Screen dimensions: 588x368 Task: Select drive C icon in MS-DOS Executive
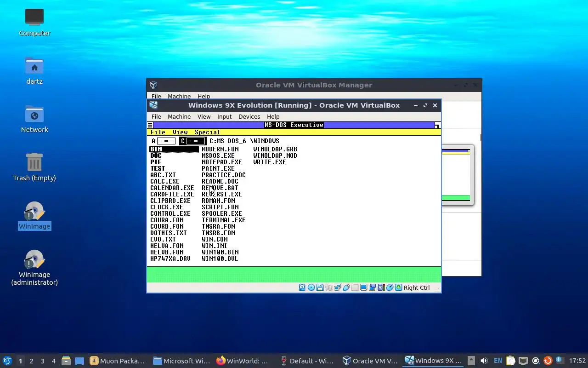click(x=193, y=141)
